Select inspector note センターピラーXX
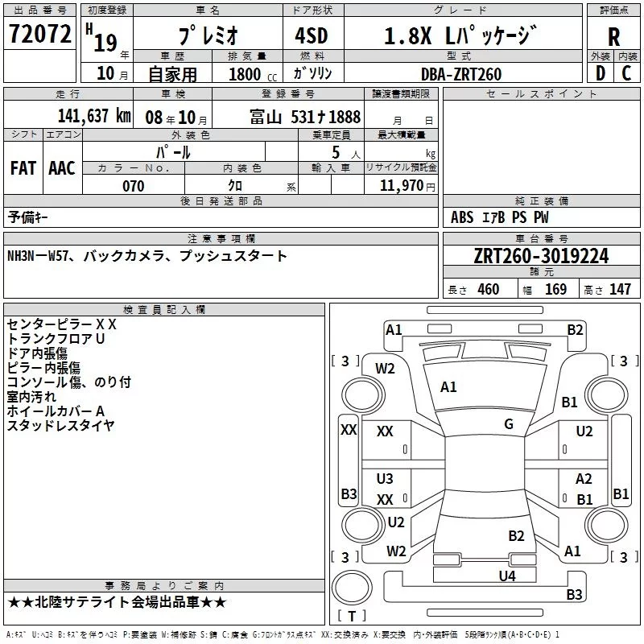644x644 pixels. 62,324
